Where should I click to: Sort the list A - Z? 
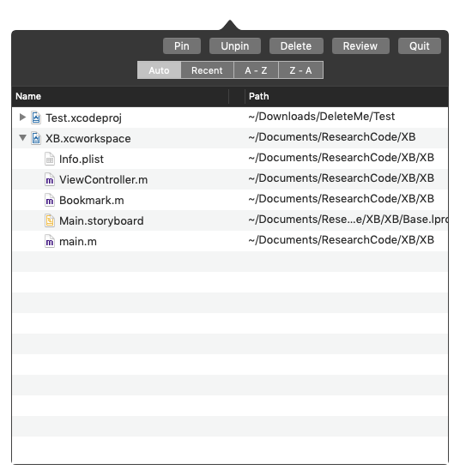(x=256, y=70)
